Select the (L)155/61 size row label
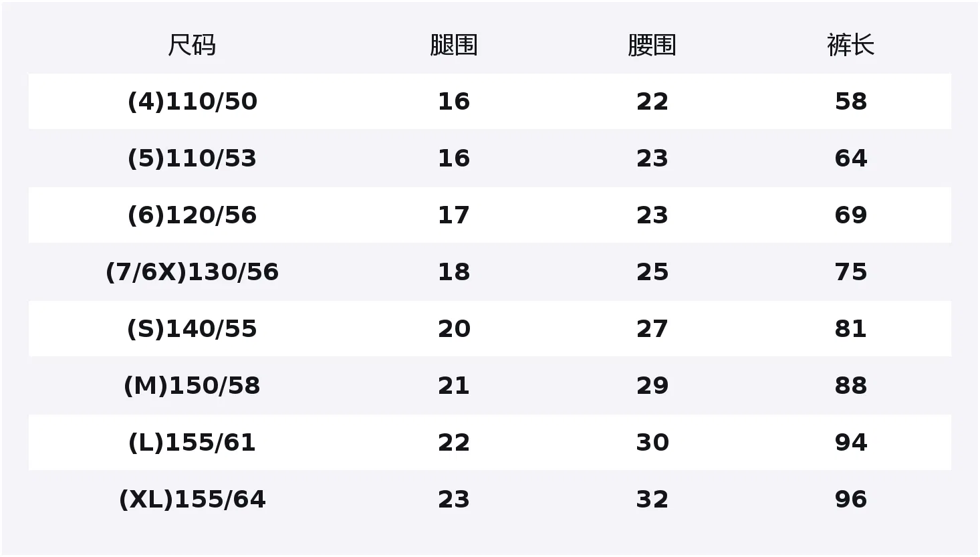The width and height of the screenshot is (980, 557). (193, 443)
